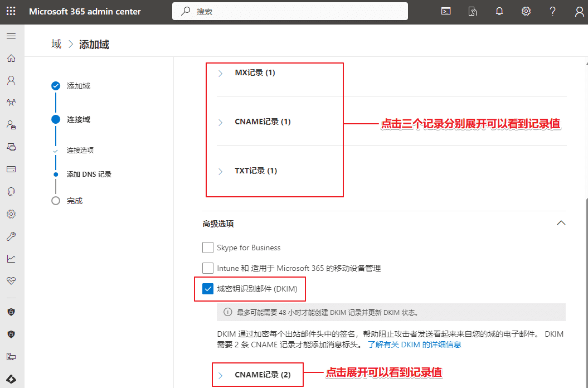Click the document icon beside Cloud Shell

click(473, 11)
